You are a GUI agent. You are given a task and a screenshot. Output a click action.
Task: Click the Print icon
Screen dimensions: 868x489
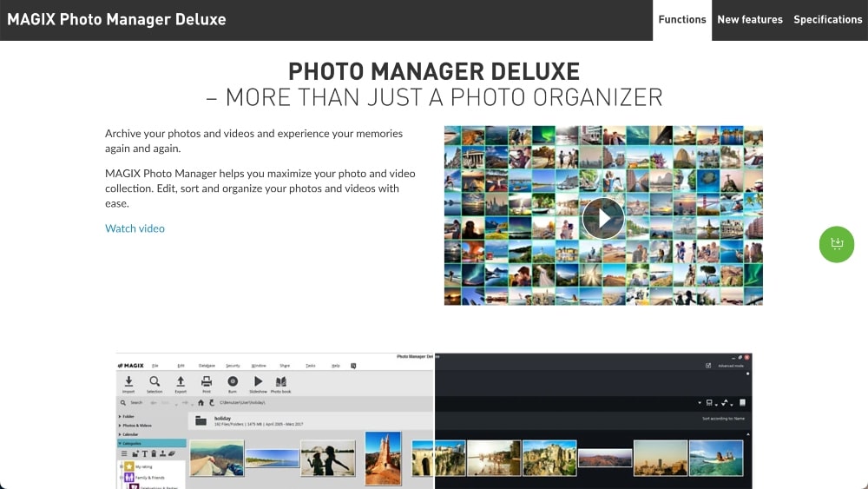click(207, 383)
